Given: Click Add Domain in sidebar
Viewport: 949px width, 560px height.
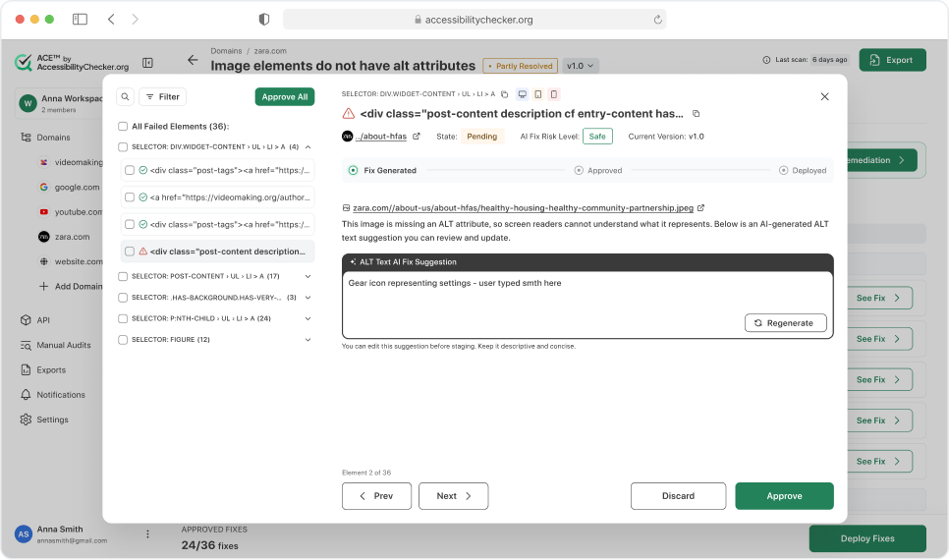Looking at the screenshot, I should coord(70,286).
